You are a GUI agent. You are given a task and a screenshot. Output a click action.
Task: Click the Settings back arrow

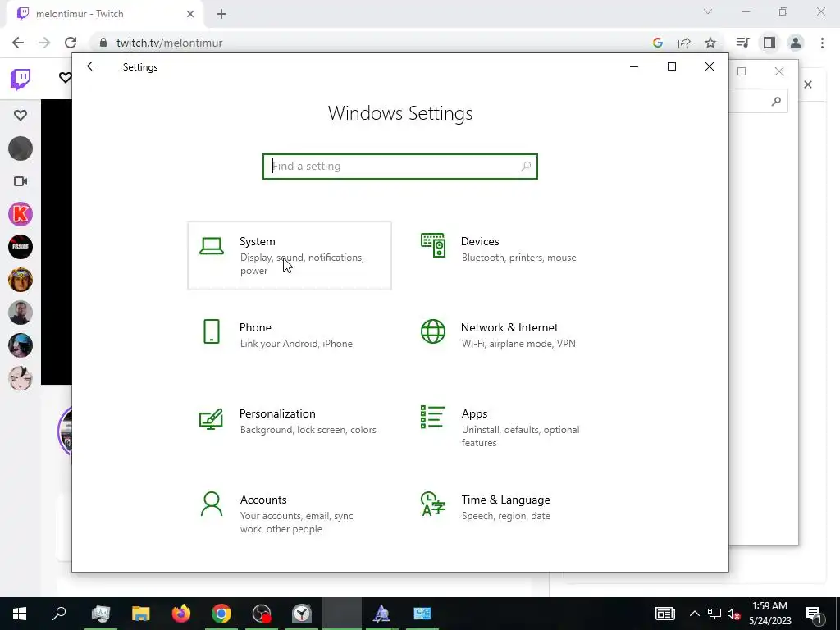click(92, 66)
